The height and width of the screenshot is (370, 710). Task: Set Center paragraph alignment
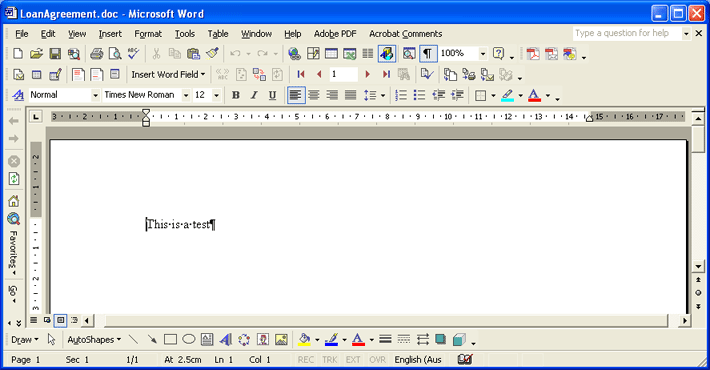[x=314, y=95]
